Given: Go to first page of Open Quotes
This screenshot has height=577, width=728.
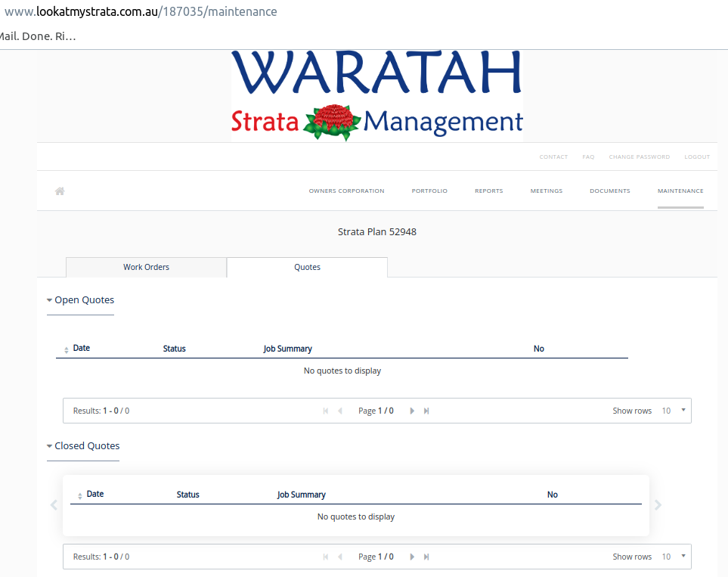Looking at the screenshot, I should tap(326, 411).
